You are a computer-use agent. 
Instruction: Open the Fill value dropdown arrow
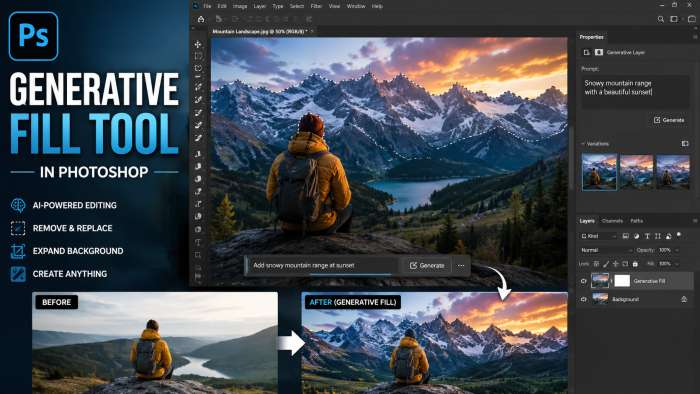tap(677, 264)
